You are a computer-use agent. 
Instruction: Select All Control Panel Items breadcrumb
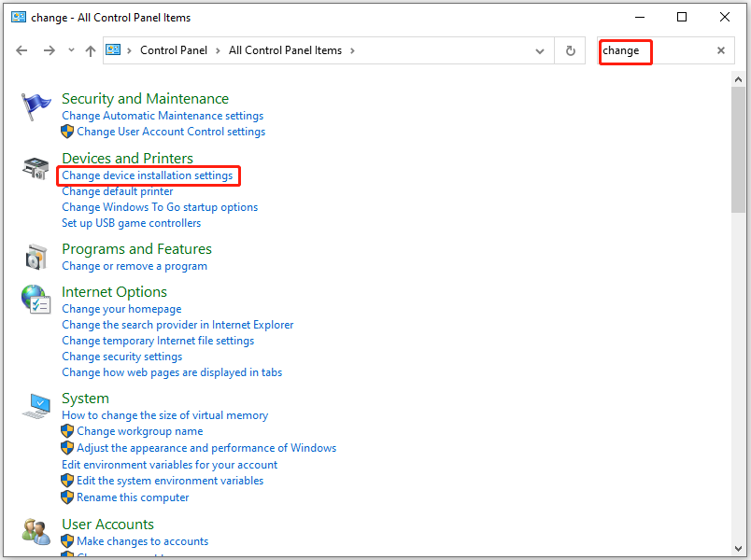click(x=286, y=50)
